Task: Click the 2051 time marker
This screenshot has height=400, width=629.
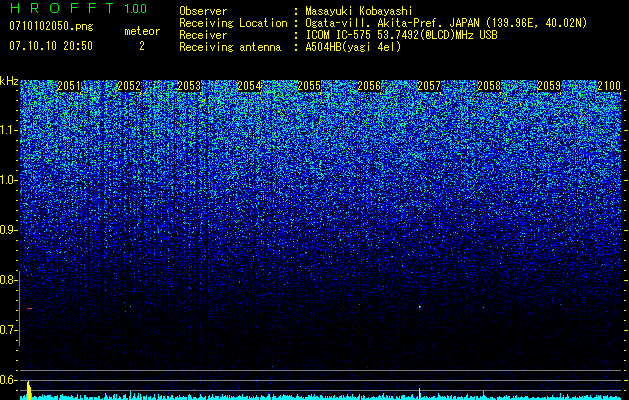Action: (x=69, y=86)
